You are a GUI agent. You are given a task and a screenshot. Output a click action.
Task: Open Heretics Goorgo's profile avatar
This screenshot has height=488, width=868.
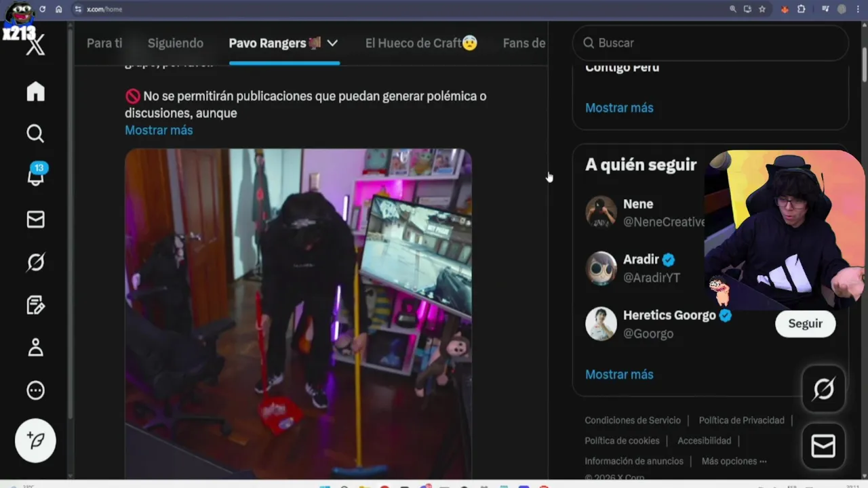(601, 323)
